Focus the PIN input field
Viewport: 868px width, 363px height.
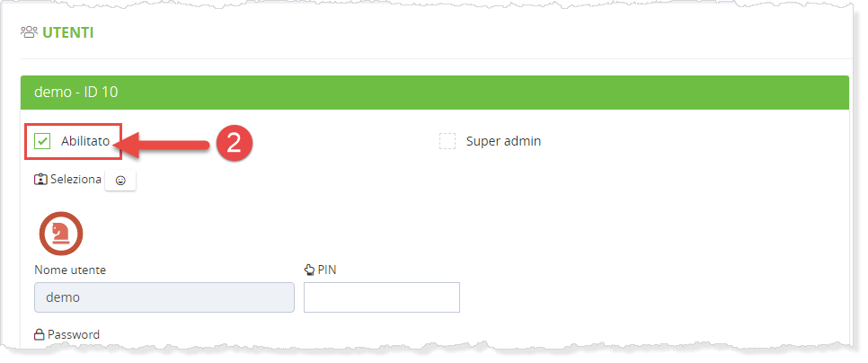[382, 297]
